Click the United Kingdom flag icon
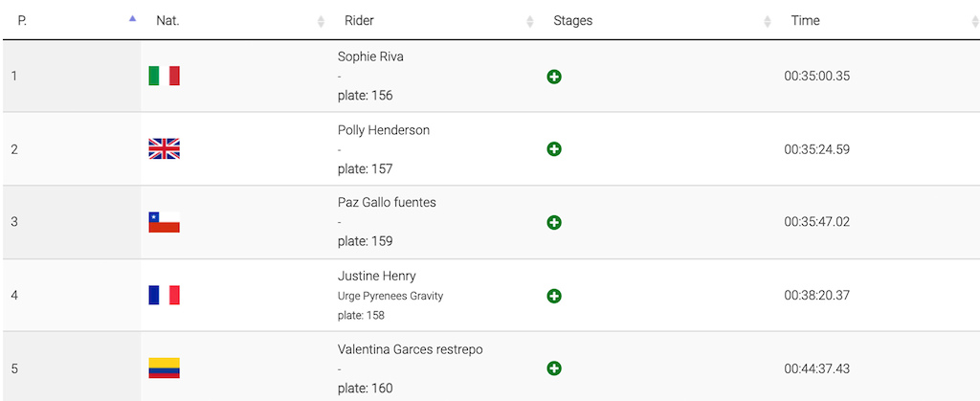 tap(165, 148)
